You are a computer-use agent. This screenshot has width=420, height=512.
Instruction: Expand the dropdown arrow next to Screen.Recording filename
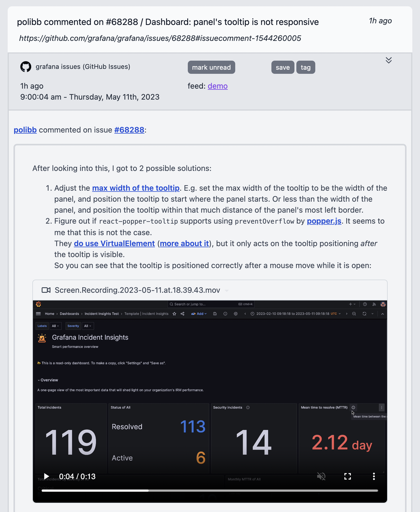tap(227, 291)
